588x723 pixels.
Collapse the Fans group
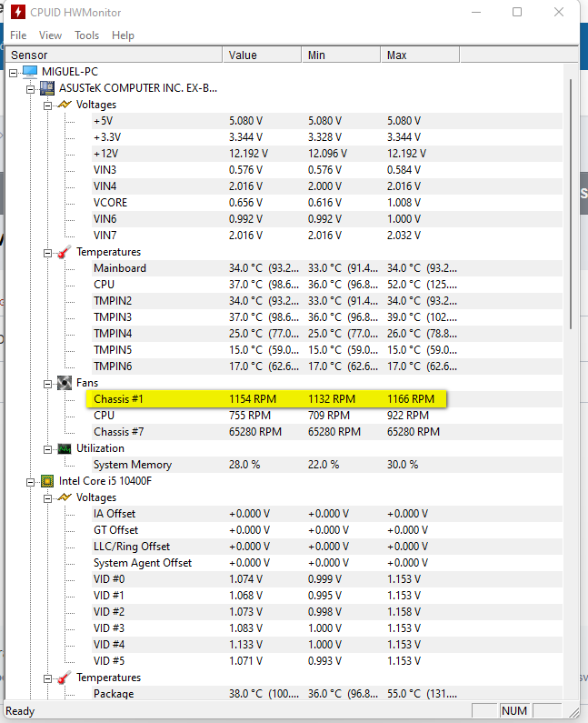(47, 384)
